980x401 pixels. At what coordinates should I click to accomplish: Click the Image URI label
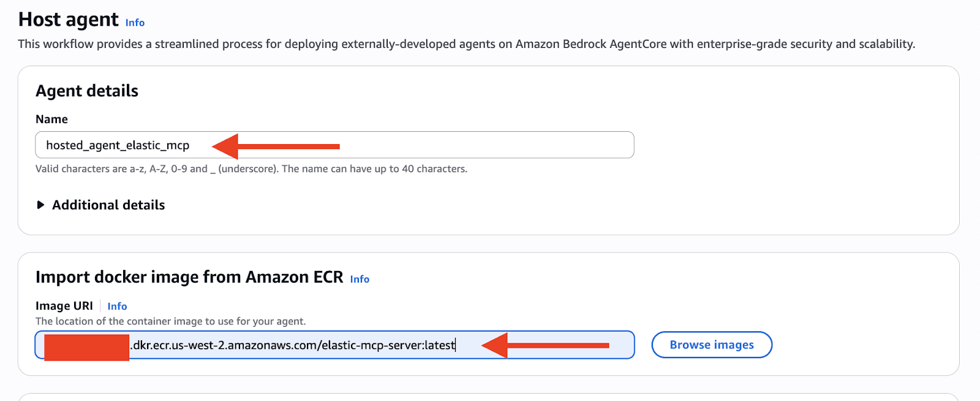coord(64,306)
